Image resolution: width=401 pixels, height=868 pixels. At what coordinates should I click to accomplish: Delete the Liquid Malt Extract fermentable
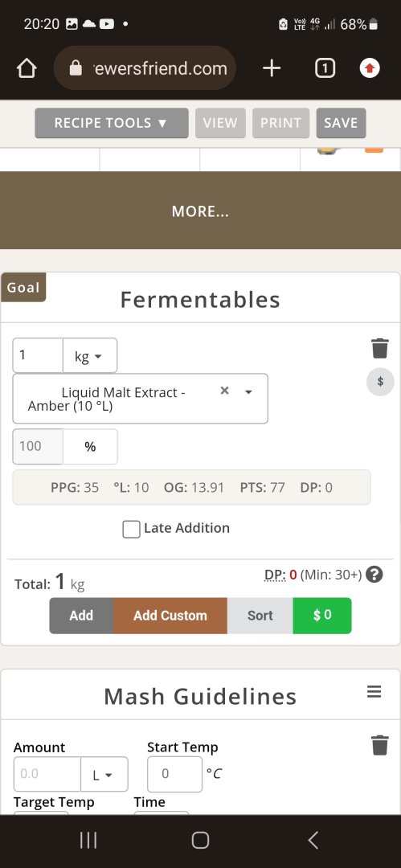click(380, 348)
